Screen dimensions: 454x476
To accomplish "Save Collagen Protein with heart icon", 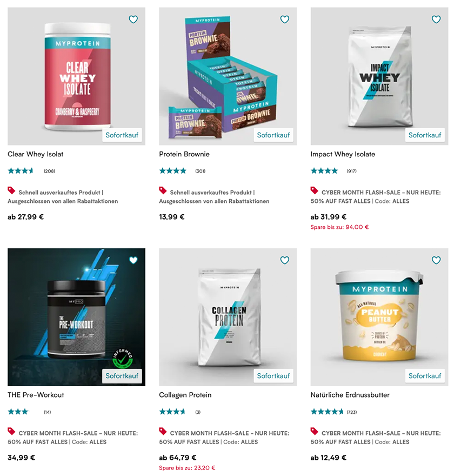I will click(x=284, y=260).
